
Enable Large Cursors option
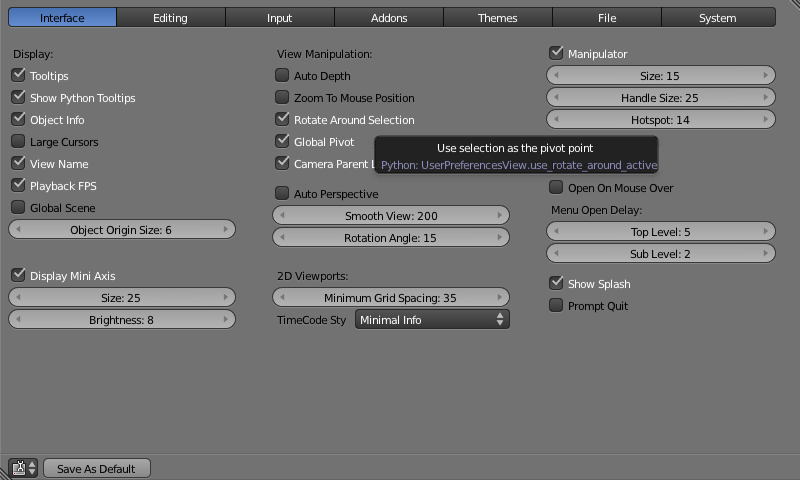click(x=18, y=142)
